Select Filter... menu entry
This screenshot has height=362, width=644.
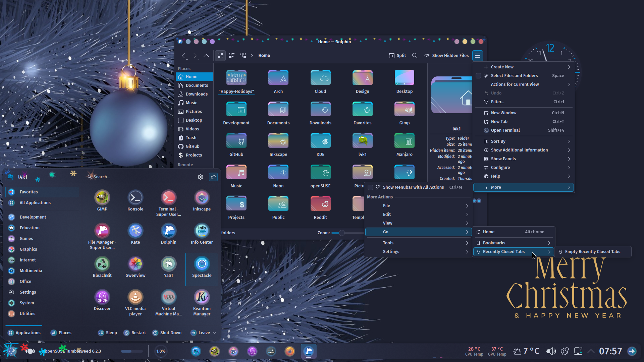(524, 102)
